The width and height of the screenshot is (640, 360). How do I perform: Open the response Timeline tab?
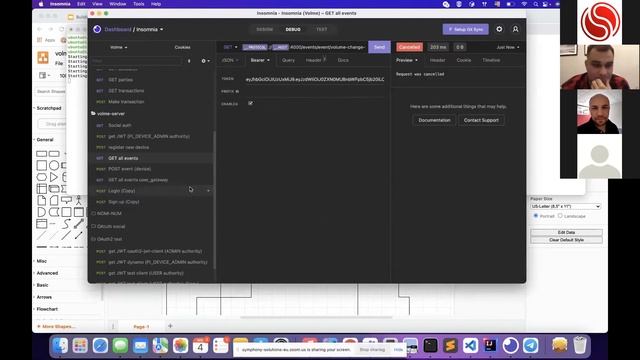[x=491, y=60]
